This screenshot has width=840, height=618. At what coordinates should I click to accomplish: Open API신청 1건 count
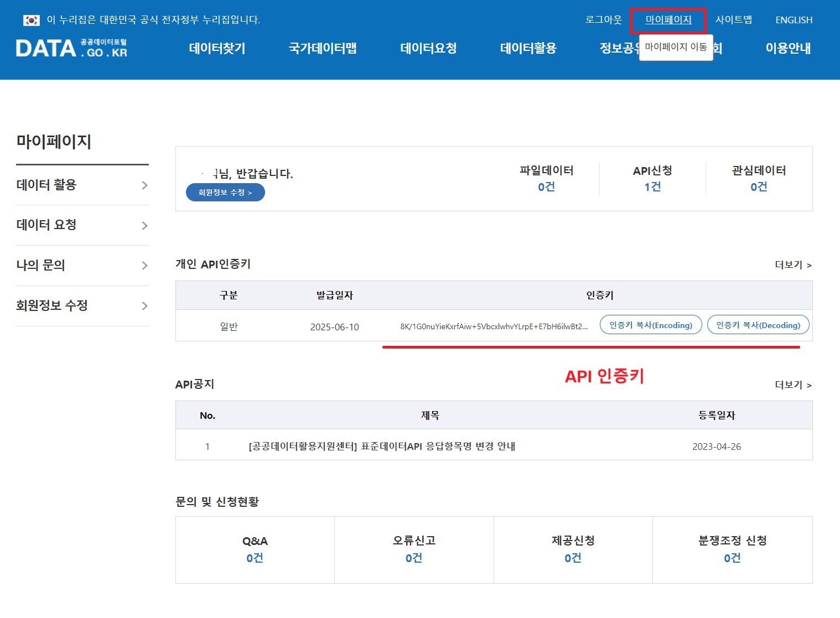652,186
